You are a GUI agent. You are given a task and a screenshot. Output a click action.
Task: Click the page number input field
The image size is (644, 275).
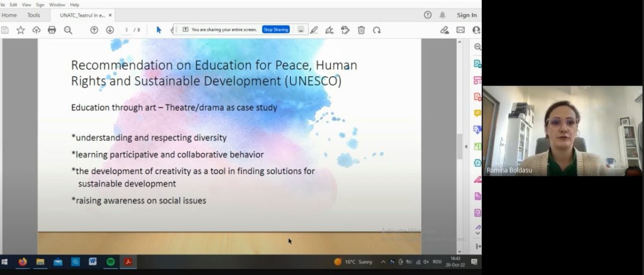click(127, 30)
